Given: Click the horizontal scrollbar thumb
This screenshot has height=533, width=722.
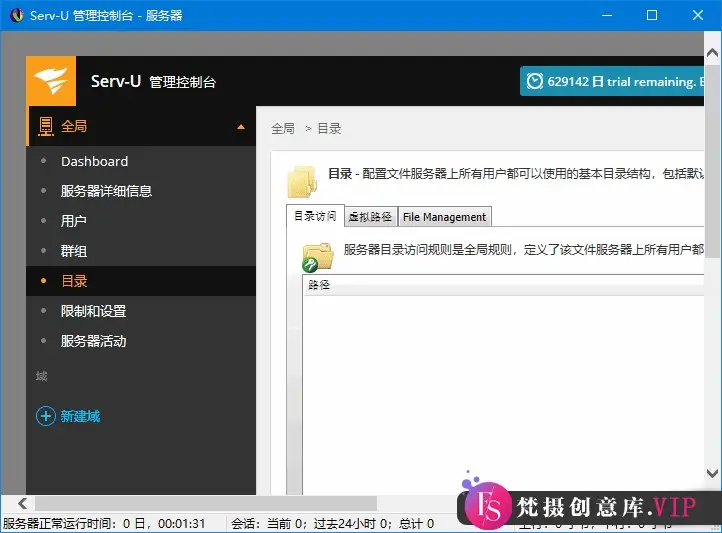Looking at the screenshot, I should [206, 504].
